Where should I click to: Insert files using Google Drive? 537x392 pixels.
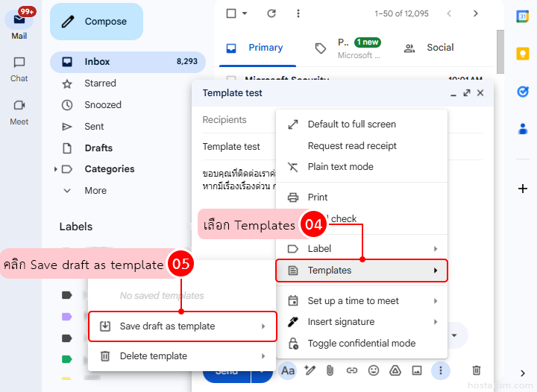coord(395,370)
